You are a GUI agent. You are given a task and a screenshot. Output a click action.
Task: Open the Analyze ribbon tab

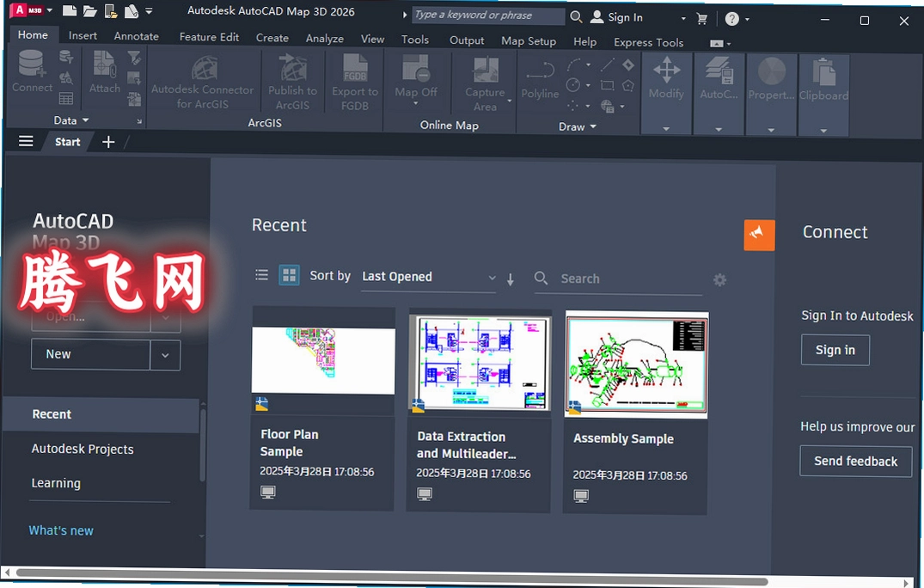coord(325,39)
